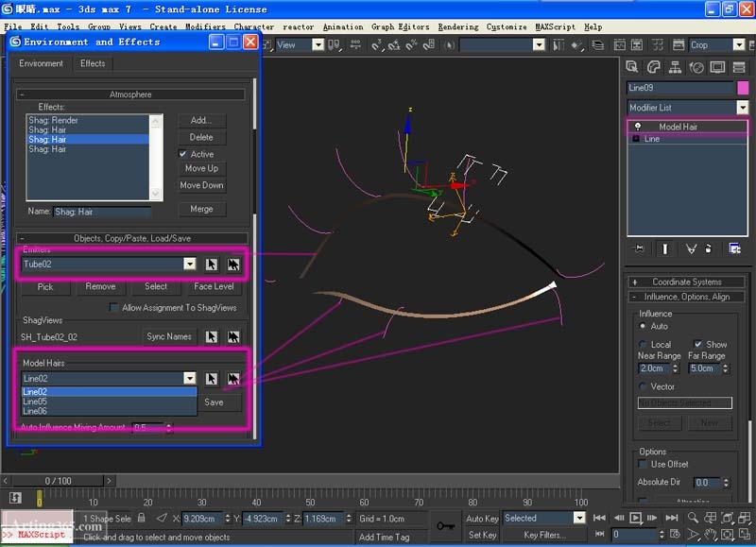Click the selection lock icon in status bar
Screen dimensions: 756x547
[x=141, y=518]
